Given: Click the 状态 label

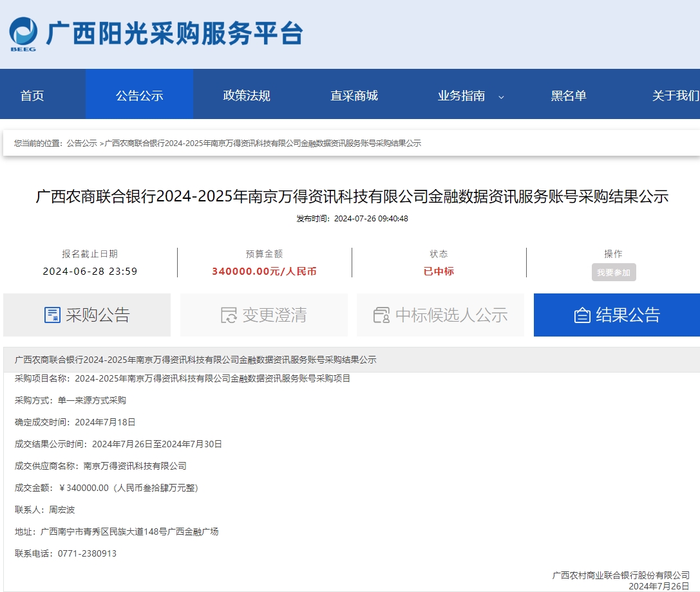Looking at the screenshot, I should (x=439, y=254).
